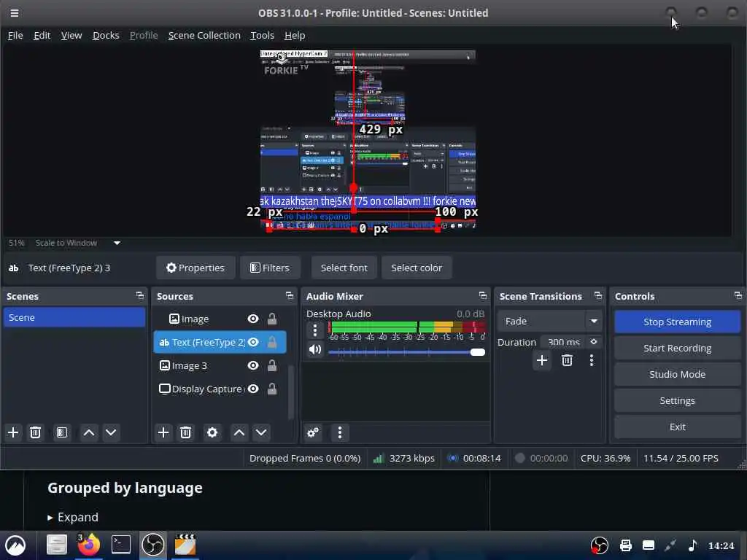
Task: Click Select color button
Action: (417, 268)
